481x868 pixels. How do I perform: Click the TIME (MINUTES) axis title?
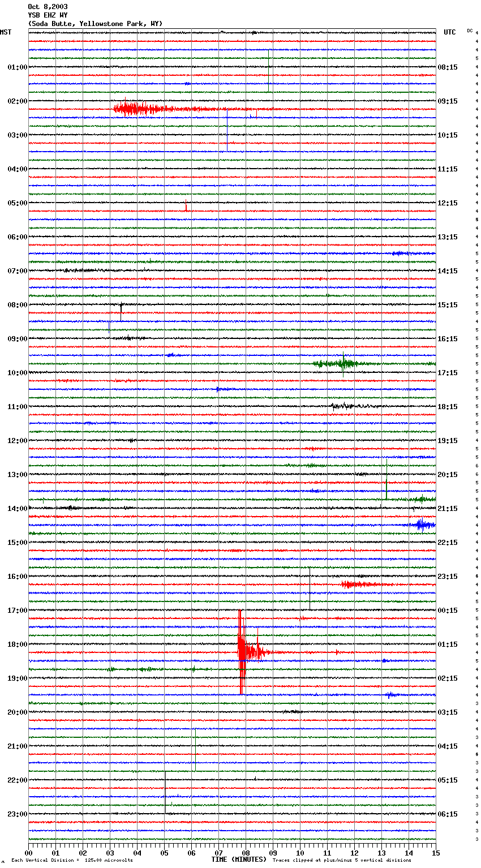point(239,860)
